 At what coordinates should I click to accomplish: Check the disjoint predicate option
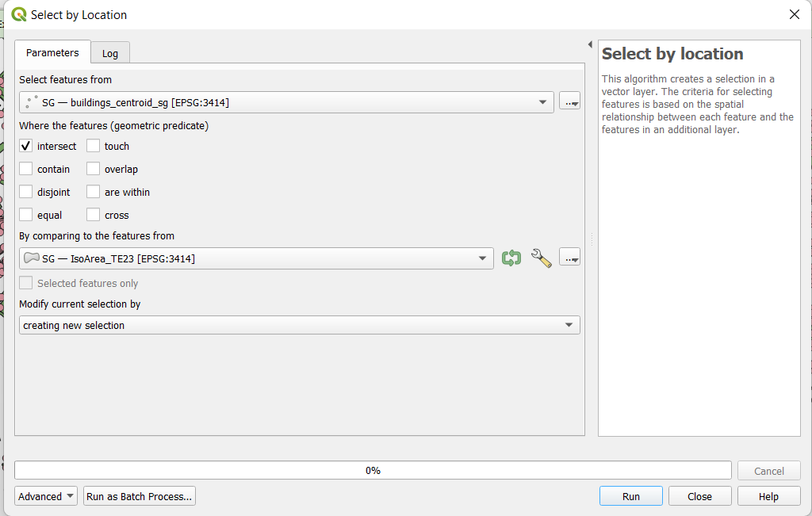click(x=26, y=192)
